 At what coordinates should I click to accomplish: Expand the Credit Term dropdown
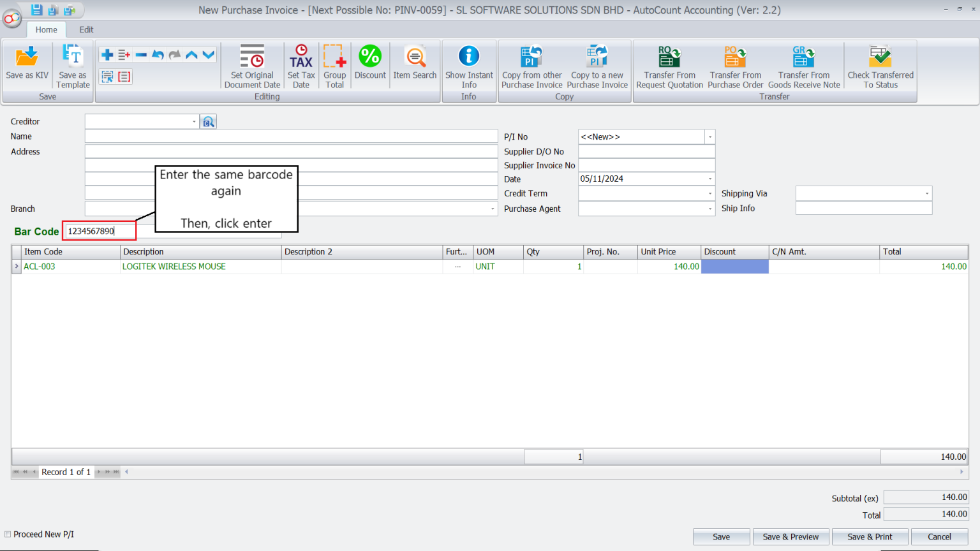(x=709, y=193)
